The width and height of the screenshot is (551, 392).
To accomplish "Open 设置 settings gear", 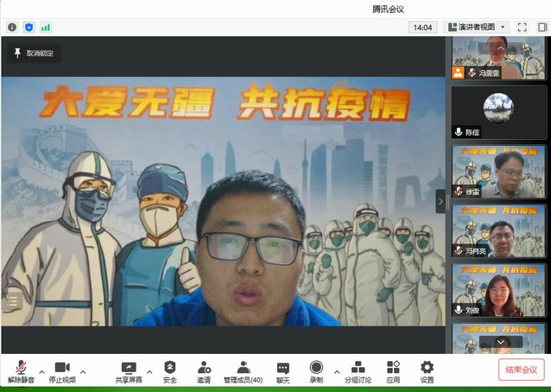I will coord(427,371).
